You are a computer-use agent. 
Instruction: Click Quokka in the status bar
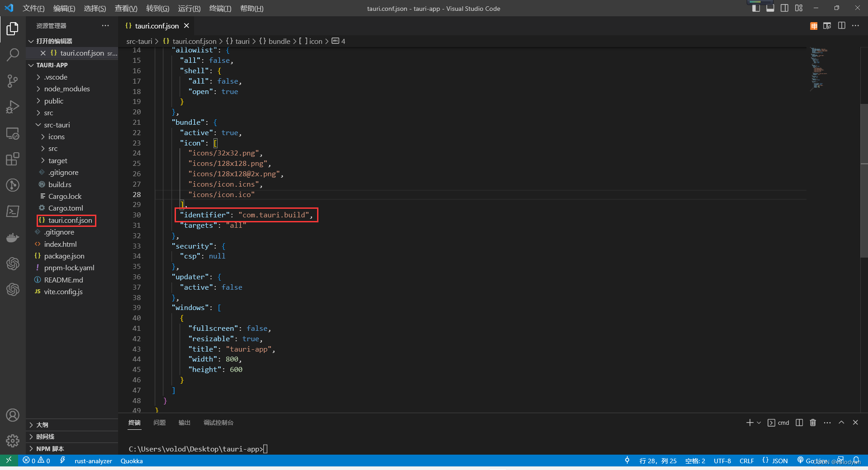(132, 461)
